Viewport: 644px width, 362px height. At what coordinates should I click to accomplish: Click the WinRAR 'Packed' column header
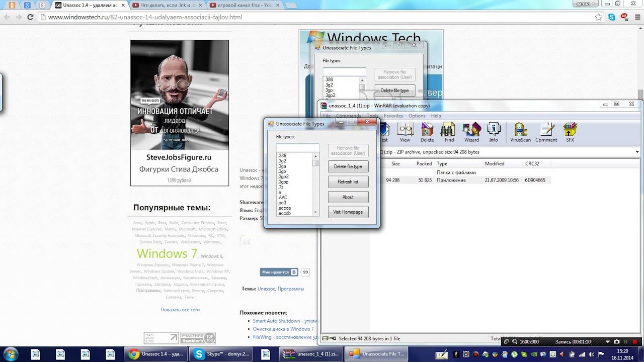point(424,164)
